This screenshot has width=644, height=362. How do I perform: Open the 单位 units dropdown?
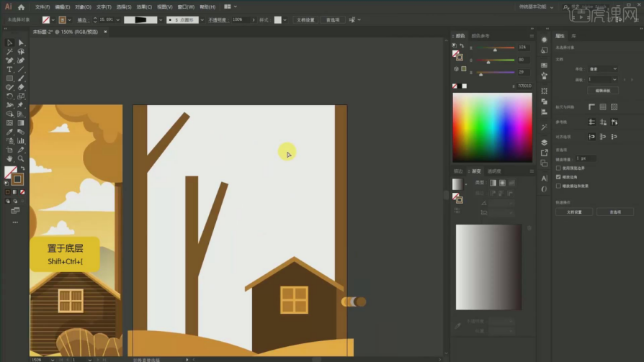pyautogui.click(x=602, y=69)
